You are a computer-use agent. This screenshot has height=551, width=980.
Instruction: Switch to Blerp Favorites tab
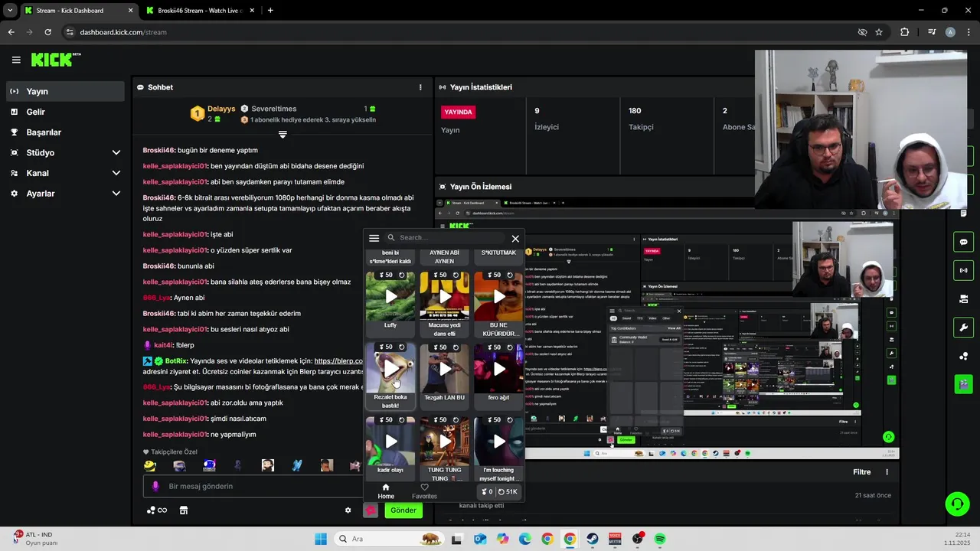424,491
